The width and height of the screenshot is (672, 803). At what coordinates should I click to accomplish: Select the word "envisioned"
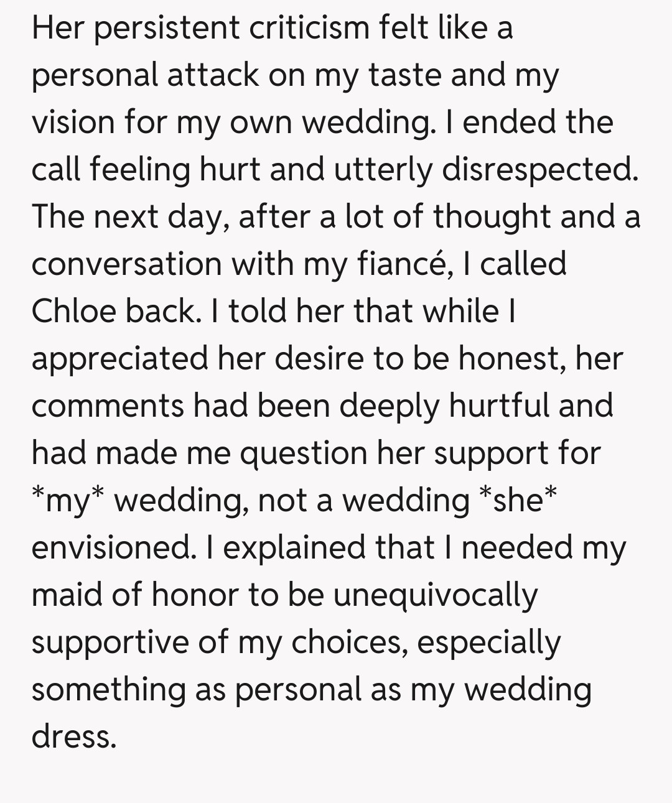[111, 547]
